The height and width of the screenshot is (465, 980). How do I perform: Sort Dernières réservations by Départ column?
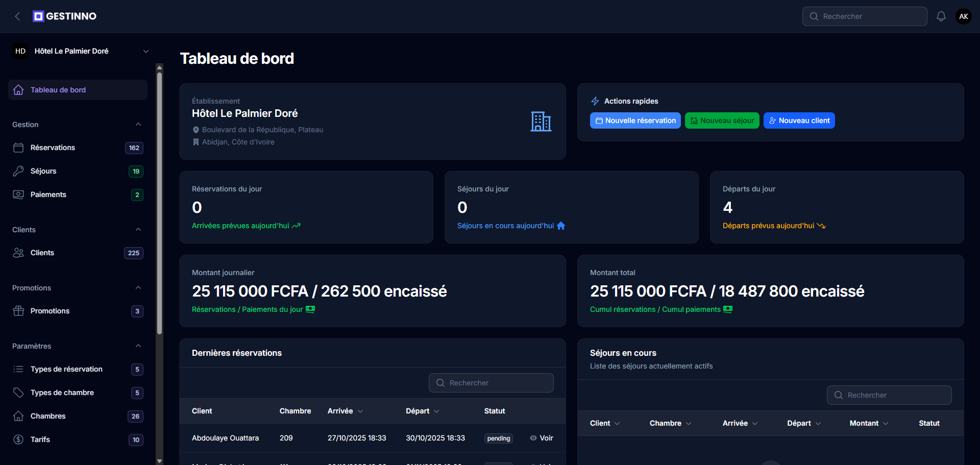coord(423,411)
